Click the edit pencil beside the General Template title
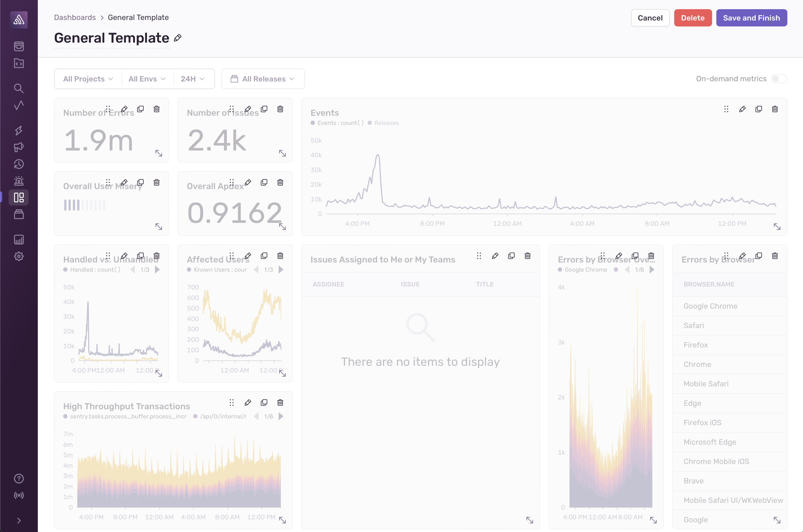Viewport: 803px width, 532px height. [x=178, y=38]
